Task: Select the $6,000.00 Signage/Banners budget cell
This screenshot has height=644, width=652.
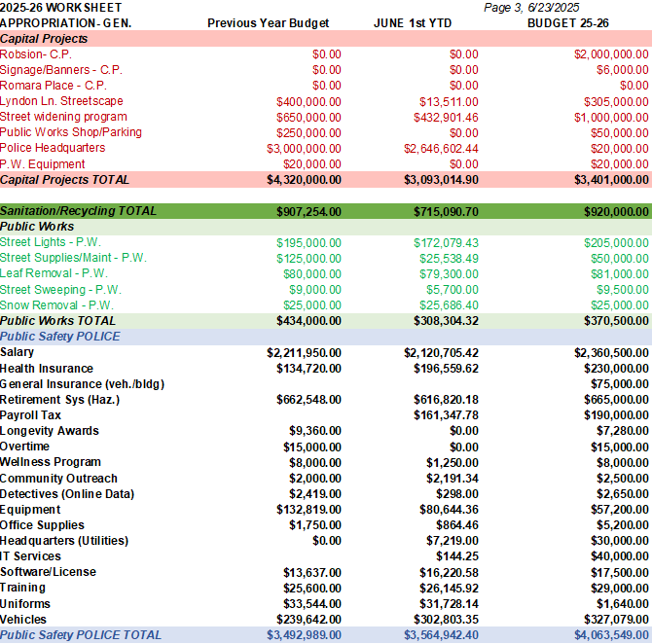Action: click(623, 70)
